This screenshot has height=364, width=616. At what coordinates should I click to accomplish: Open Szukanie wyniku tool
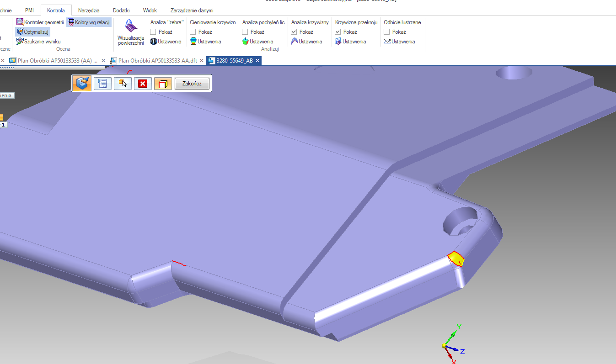38,42
